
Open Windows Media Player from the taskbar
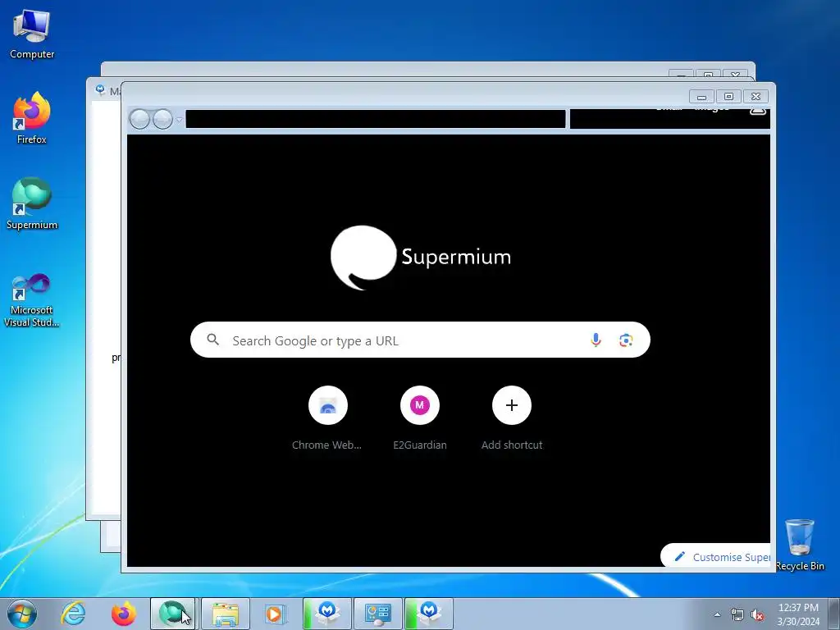click(276, 614)
